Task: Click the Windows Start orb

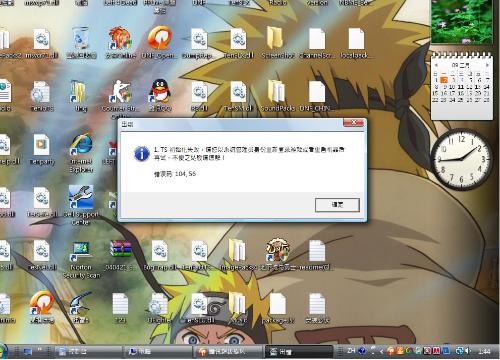Action: (3, 351)
